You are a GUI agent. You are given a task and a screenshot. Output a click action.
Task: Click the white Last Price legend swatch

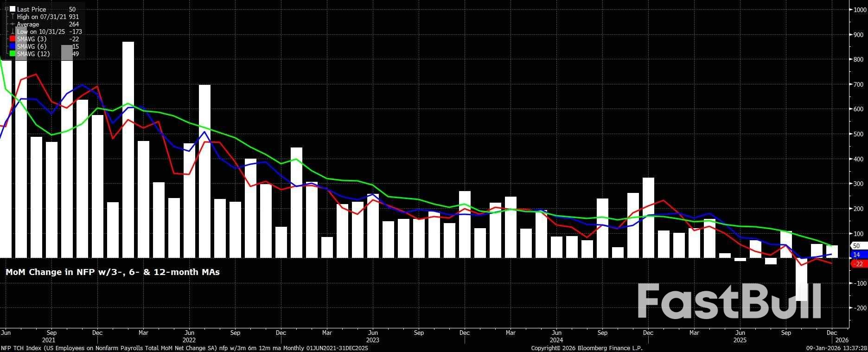13,9
